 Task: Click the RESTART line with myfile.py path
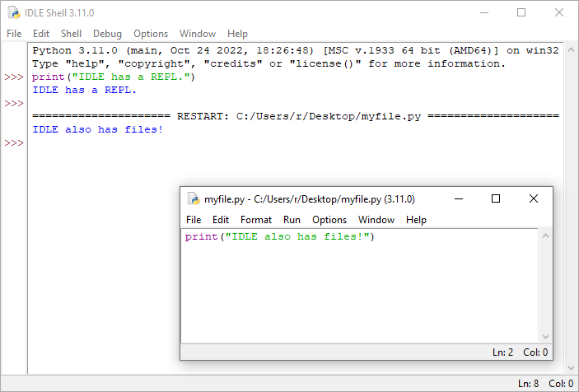click(296, 116)
